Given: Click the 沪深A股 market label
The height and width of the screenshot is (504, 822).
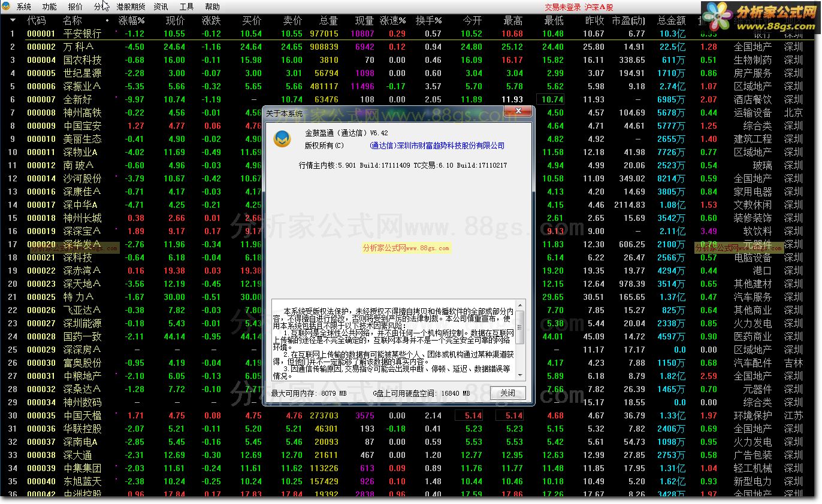Looking at the screenshot, I should 599,8.
